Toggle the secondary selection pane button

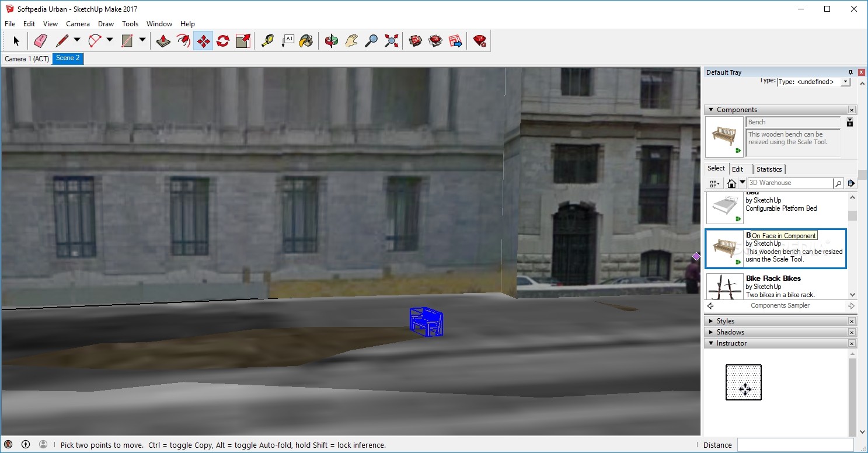tap(850, 122)
